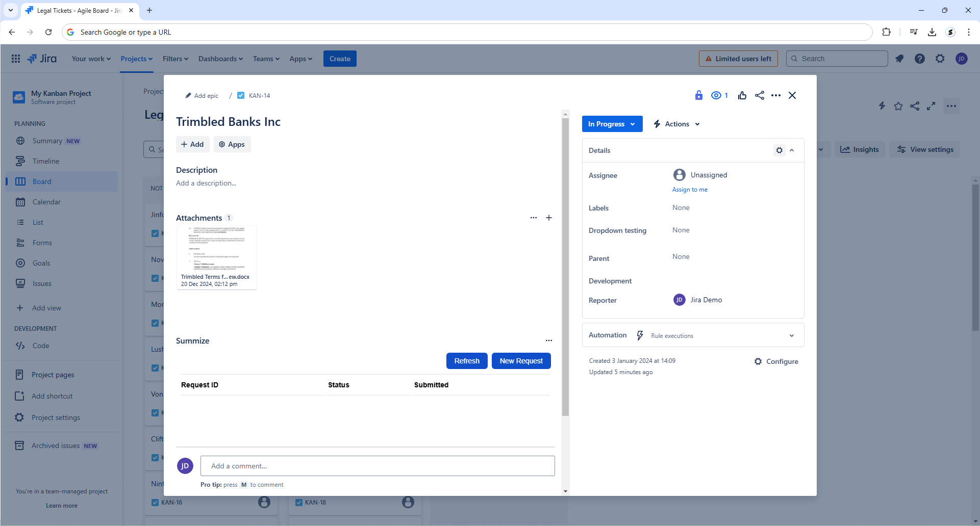Click the Learn more link in sidebar
Screen dimensions: 980x526
click(x=62, y=506)
